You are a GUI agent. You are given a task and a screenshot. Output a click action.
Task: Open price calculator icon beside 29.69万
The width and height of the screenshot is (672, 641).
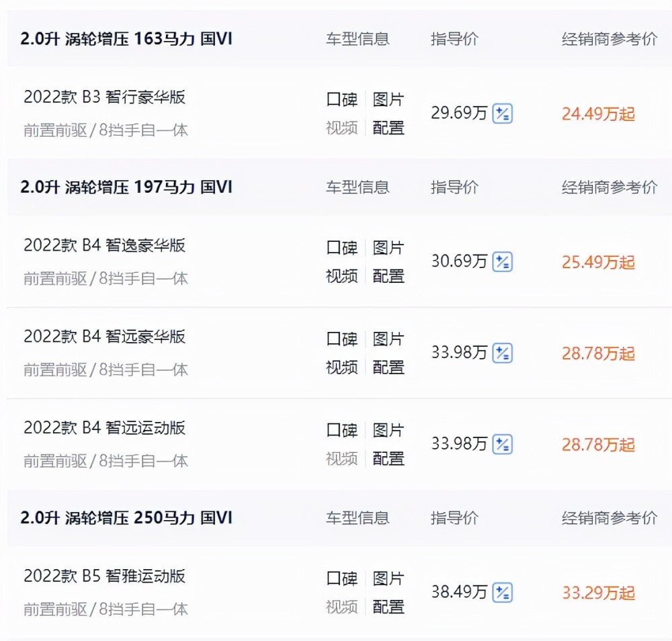pyautogui.click(x=502, y=114)
